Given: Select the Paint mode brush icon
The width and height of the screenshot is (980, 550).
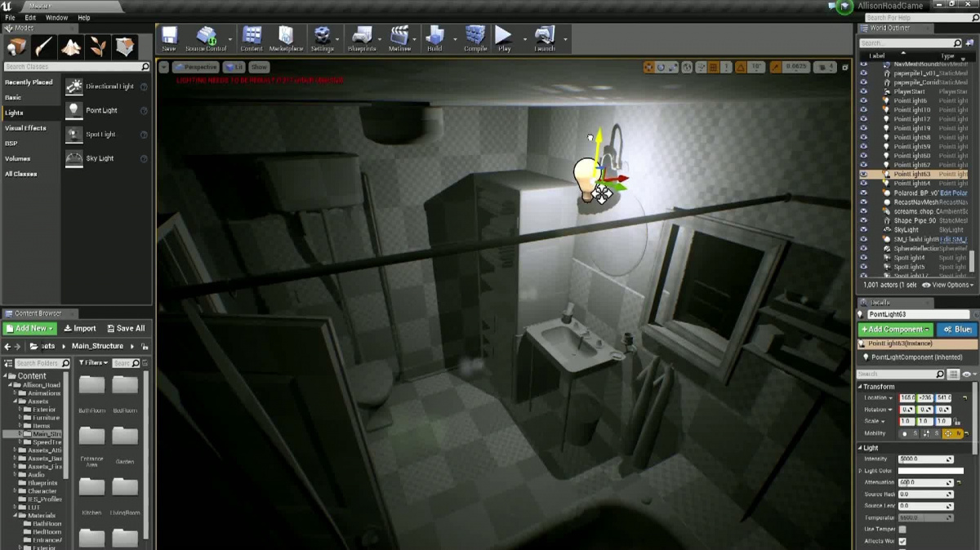Looking at the screenshot, I should 43,47.
